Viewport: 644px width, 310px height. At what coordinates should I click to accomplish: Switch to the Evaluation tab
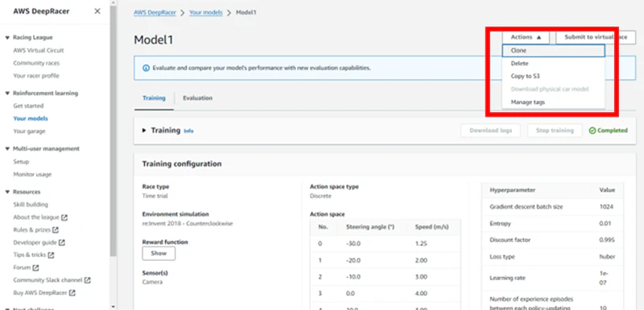click(197, 98)
